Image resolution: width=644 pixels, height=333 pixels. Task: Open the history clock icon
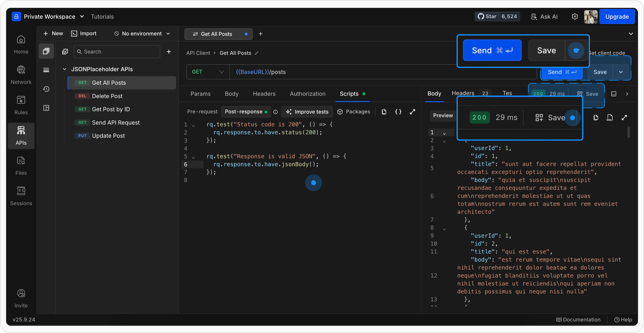46,89
